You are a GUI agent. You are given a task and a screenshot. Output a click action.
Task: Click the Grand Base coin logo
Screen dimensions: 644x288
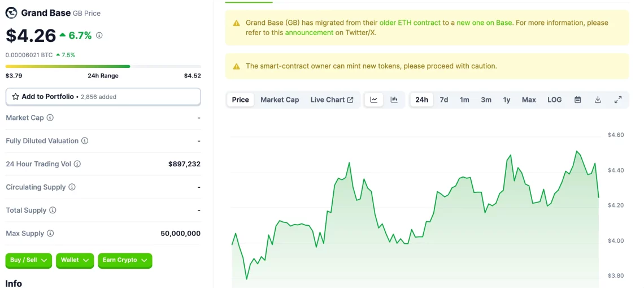click(x=11, y=13)
